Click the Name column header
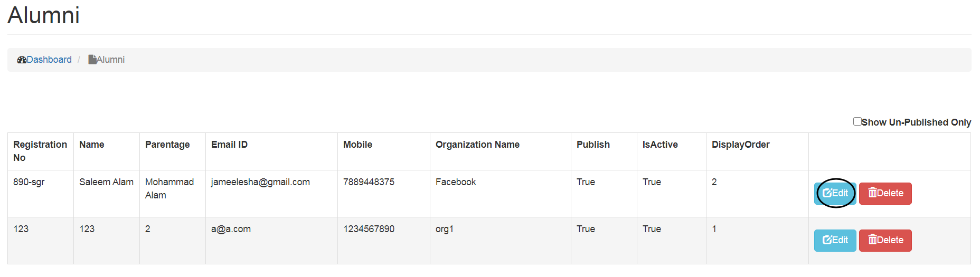 92,145
